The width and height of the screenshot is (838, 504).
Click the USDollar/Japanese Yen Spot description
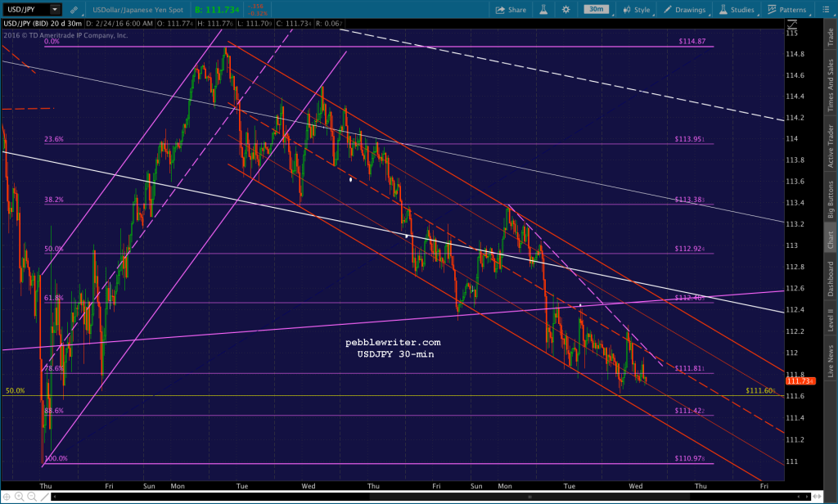point(137,10)
